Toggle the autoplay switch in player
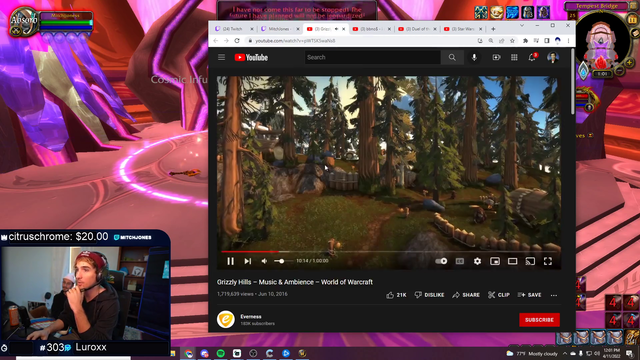The image size is (640, 360). (441, 261)
